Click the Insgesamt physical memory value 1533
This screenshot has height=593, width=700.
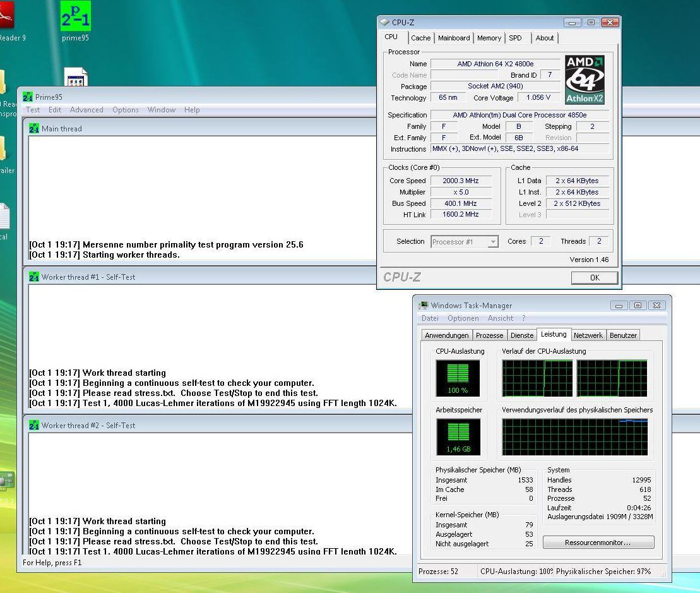pos(525,480)
